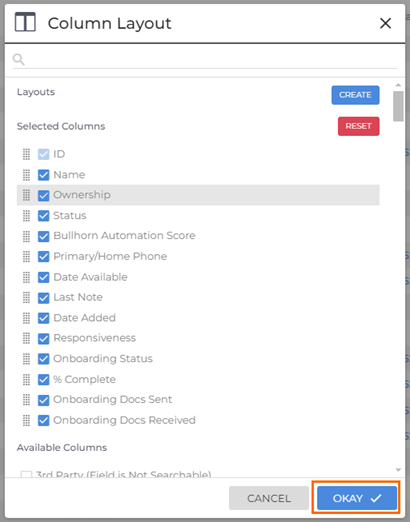Uncheck Bullhorn Automation Score checkbox
The width and height of the screenshot is (410, 522).
[43, 236]
